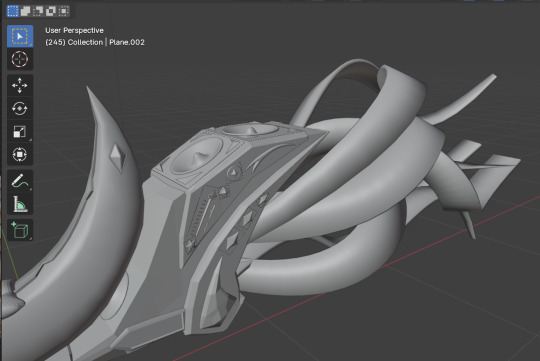
Task: Click the User Perspective label
Action: tap(74, 30)
